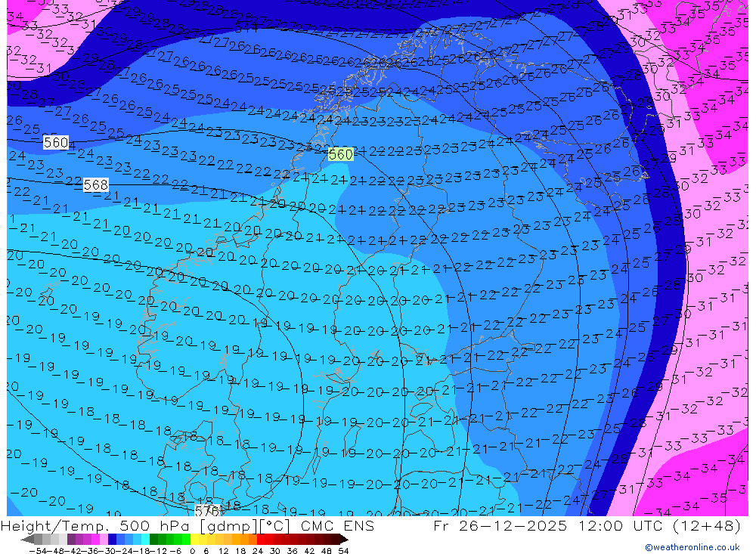Click the gray left arrow end of the color scale
The width and height of the screenshot is (756, 554).
click(27, 539)
